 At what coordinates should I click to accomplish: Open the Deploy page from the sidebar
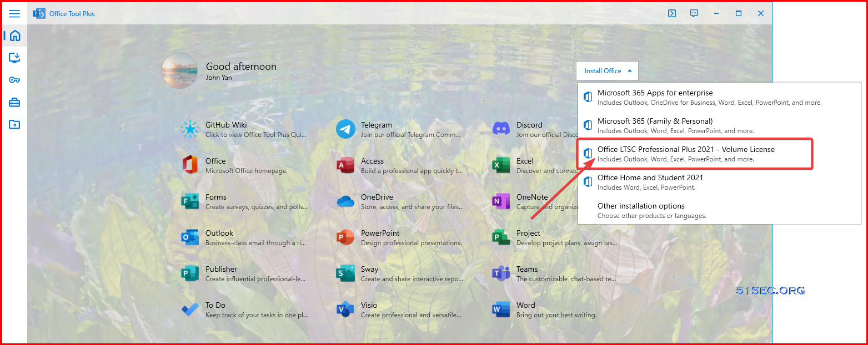tap(15, 58)
